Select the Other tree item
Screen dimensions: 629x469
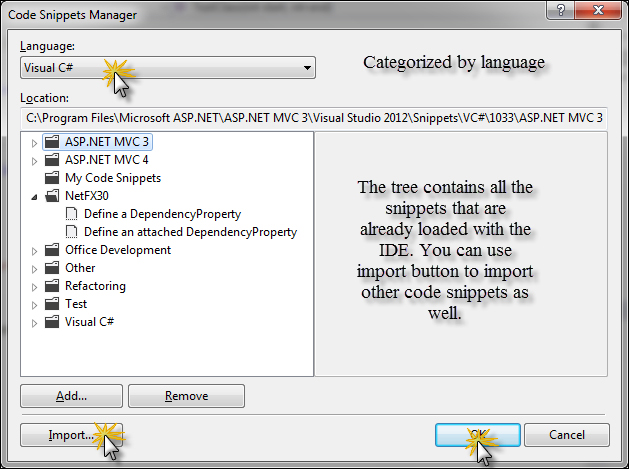tap(80, 268)
